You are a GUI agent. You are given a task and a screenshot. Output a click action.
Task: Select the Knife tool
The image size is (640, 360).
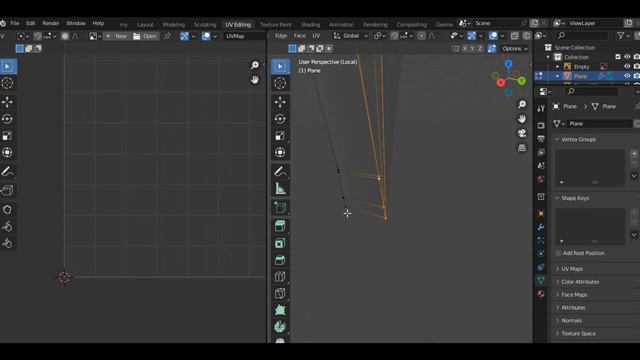[280, 293]
